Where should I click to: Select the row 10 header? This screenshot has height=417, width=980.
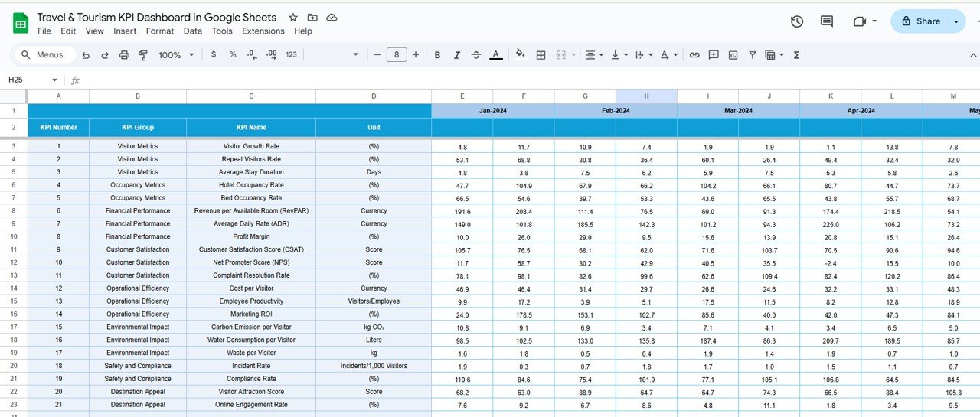click(14, 236)
